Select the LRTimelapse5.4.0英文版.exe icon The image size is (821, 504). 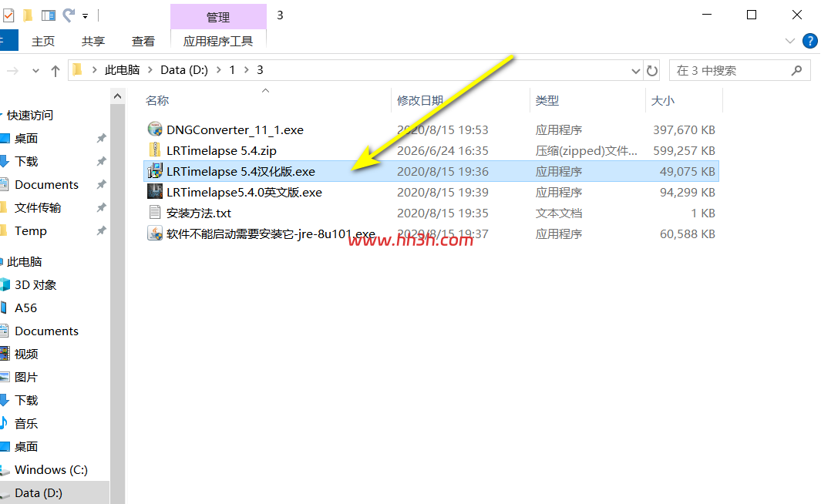tap(155, 192)
